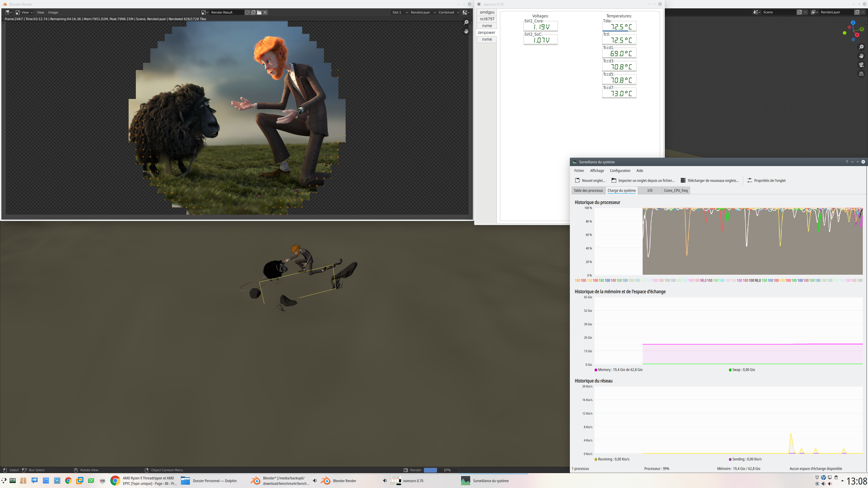868x488 pixels.
Task: Toggle perspective/orthographic grid view
Action: point(861,74)
